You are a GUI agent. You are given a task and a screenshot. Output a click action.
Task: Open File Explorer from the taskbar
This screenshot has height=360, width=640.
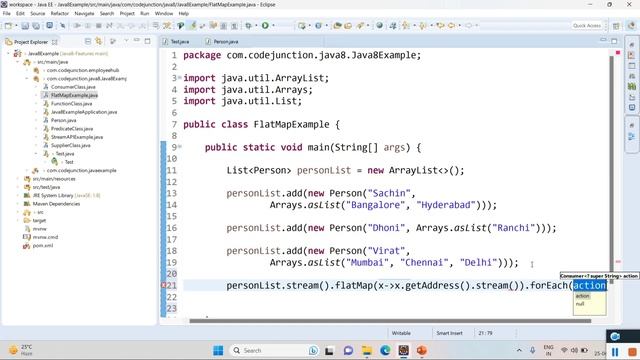(x=367, y=350)
